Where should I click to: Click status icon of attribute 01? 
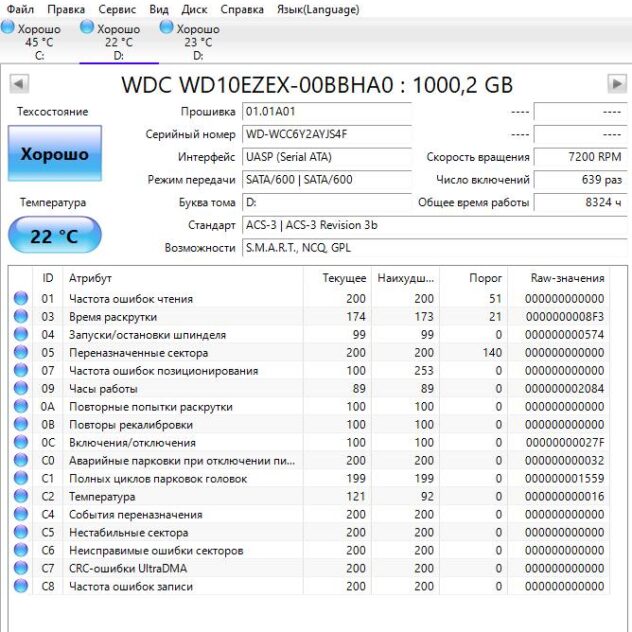click(x=21, y=298)
